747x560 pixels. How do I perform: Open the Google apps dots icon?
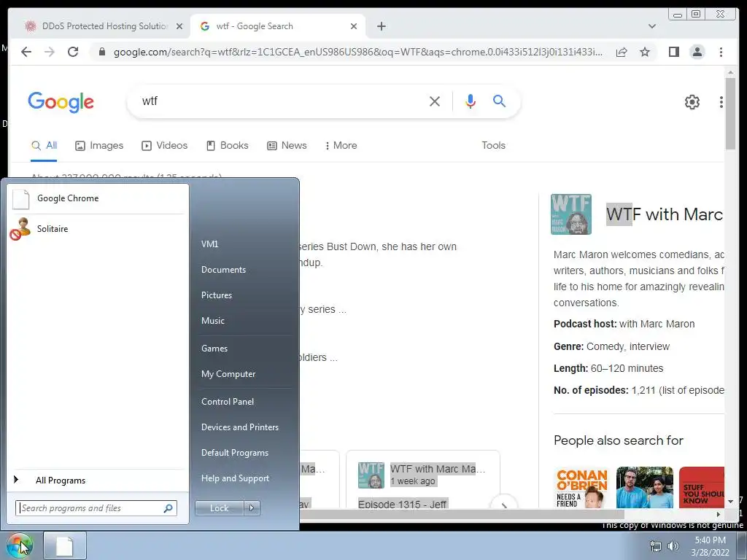[721, 102]
